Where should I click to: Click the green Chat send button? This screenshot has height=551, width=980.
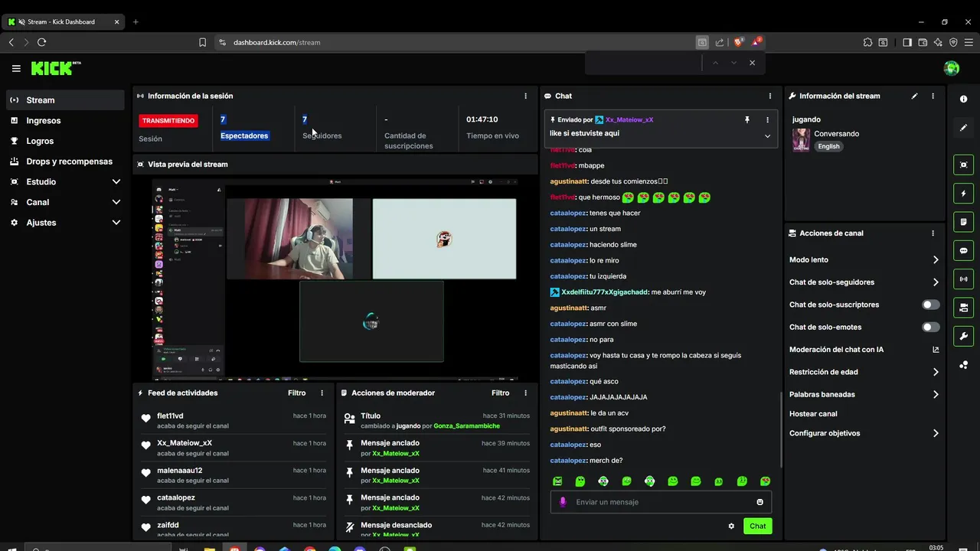(x=758, y=526)
